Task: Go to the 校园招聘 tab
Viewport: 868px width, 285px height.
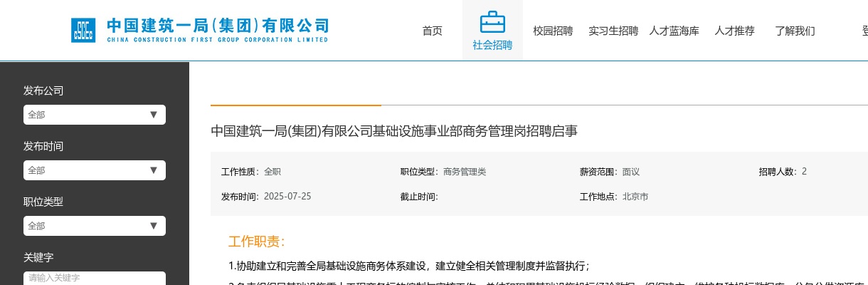Action: pyautogui.click(x=553, y=31)
